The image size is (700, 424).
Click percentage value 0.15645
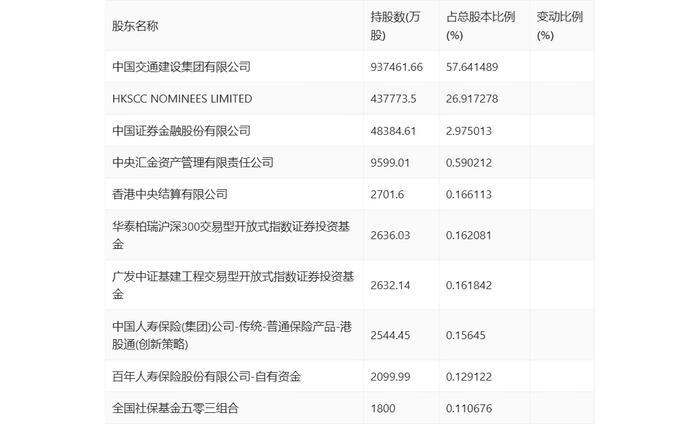pos(466,335)
